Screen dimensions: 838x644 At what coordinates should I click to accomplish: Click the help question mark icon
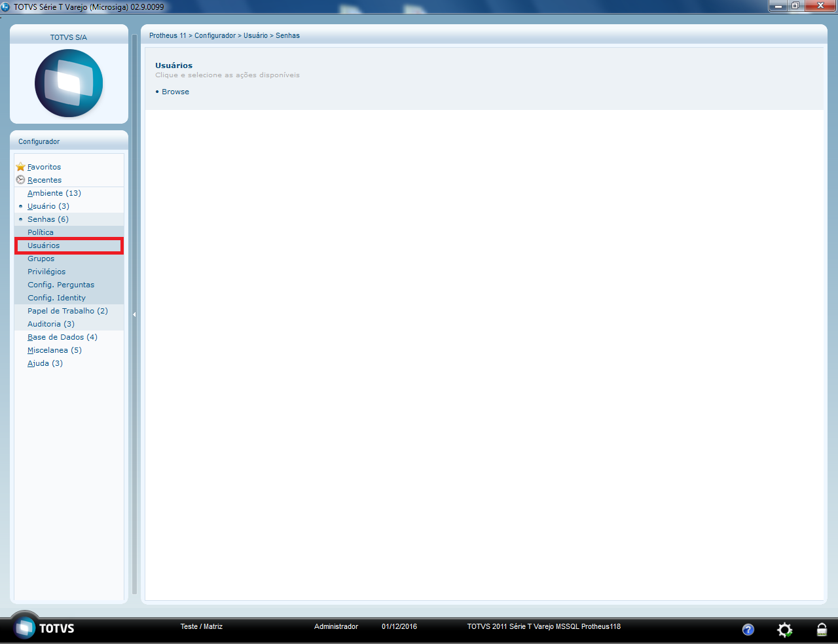coord(748,630)
